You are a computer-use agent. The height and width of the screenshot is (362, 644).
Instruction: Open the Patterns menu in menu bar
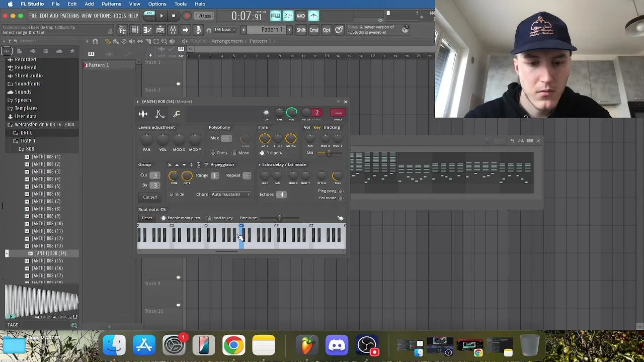[112, 4]
